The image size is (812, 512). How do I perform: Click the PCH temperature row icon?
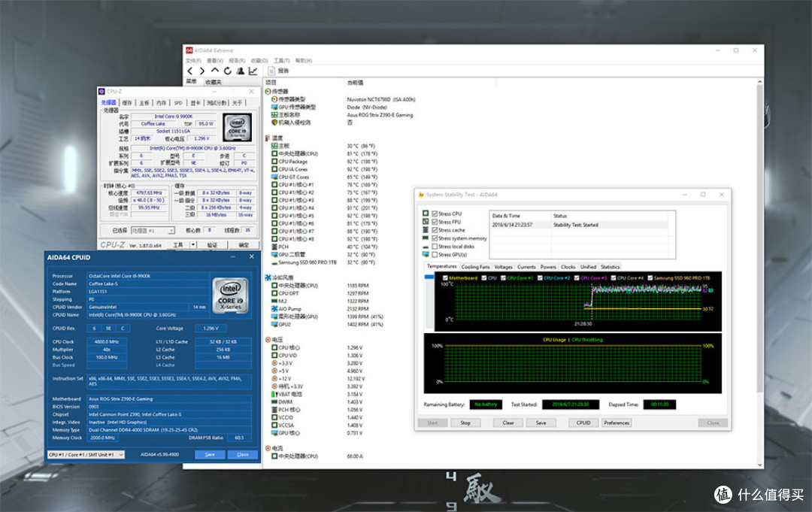[274, 247]
